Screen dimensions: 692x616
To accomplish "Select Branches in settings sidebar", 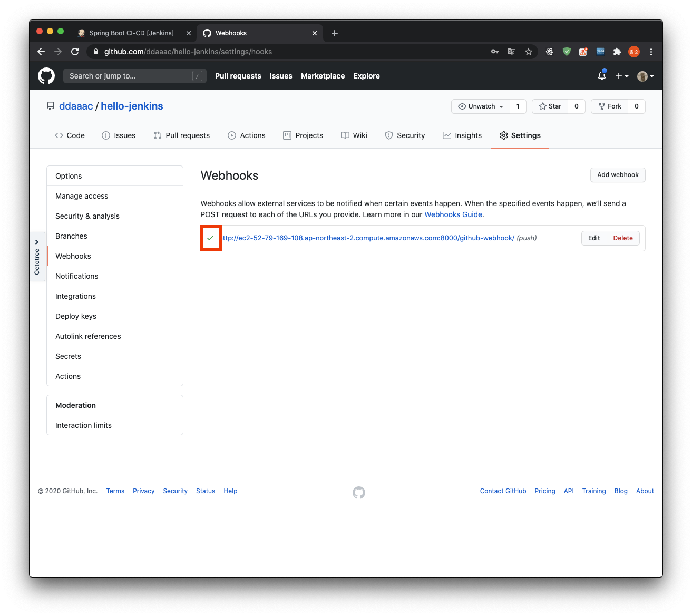I will [x=115, y=236].
